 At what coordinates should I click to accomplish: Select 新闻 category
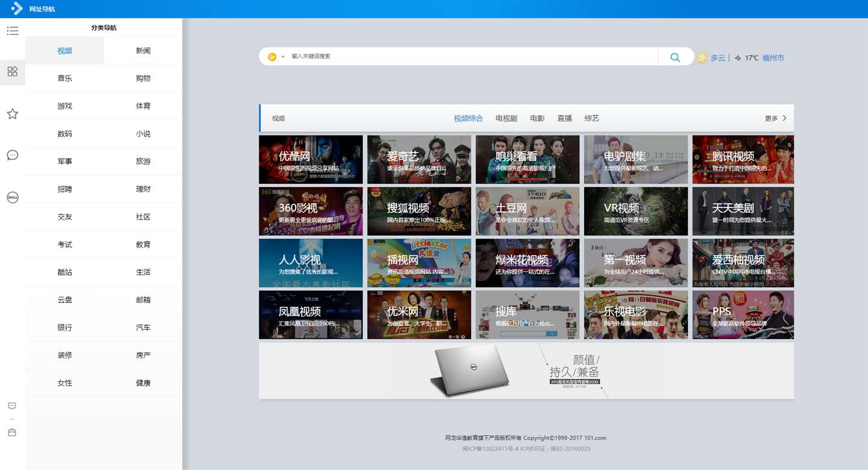143,51
